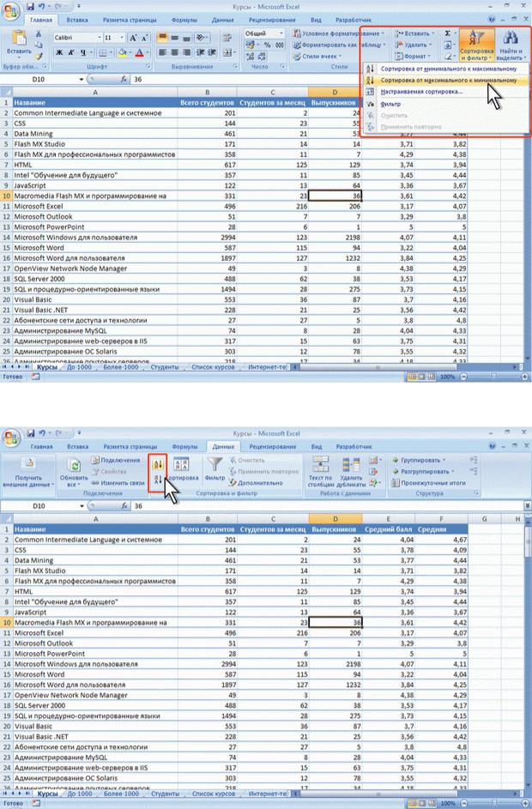Expand Cell Styles (Стили ячеек) dropdown
532x809 pixels.
[340, 57]
